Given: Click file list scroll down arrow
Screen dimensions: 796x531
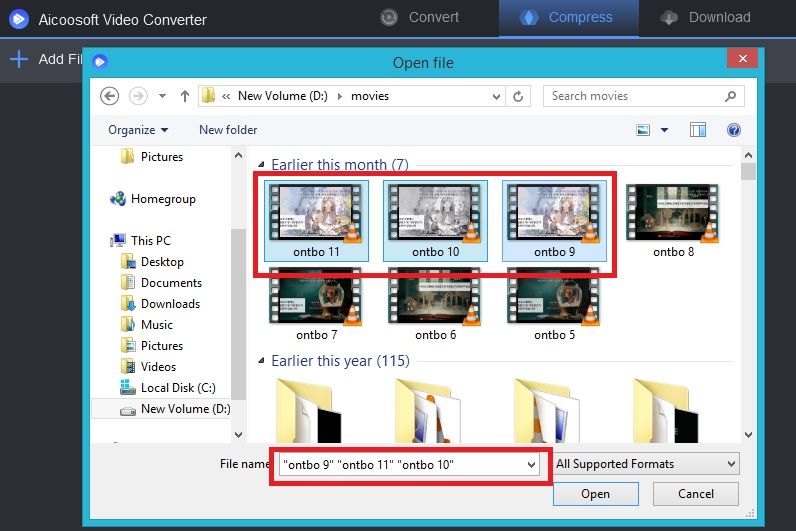Looking at the screenshot, I should pyautogui.click(x=748, y=435).
